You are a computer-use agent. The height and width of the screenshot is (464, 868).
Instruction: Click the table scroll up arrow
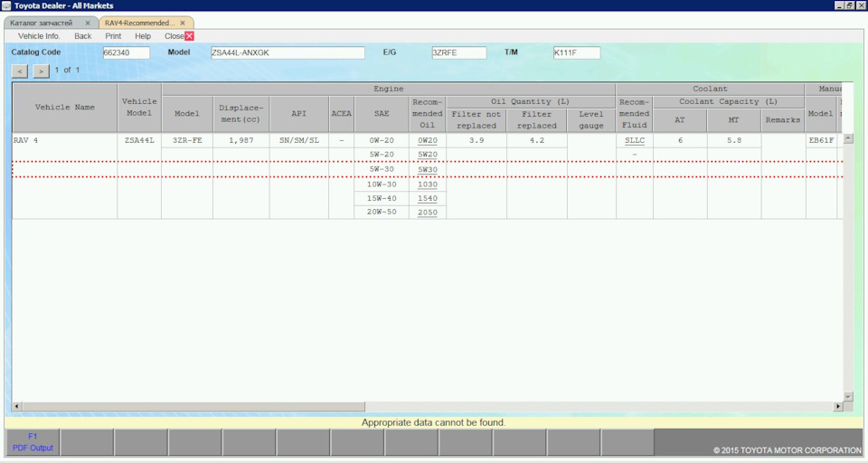[848, 138]
